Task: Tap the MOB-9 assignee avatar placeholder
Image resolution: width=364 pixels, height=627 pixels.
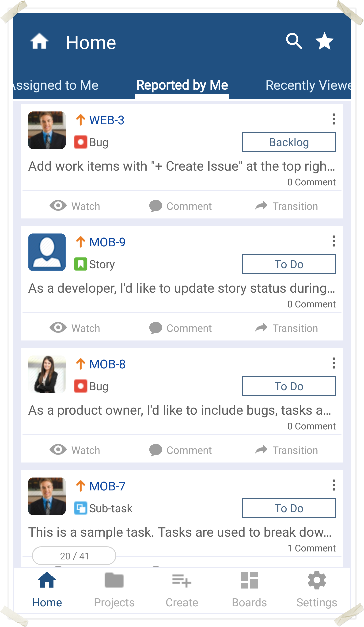Action: tap(47, 252)
